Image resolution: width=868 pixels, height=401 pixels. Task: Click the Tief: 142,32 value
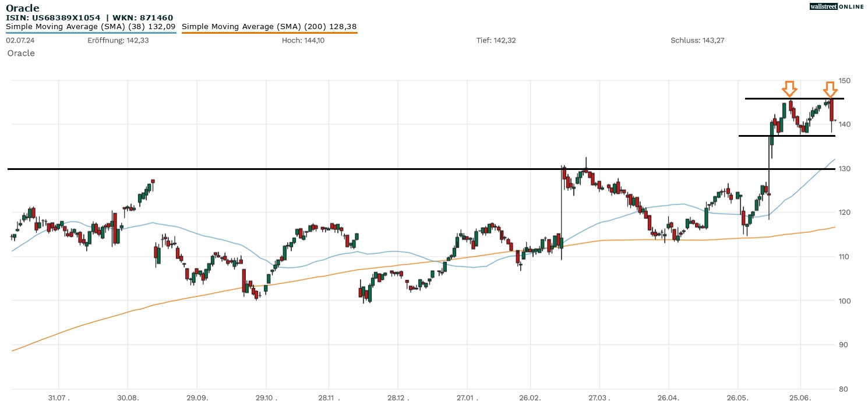click(x=496, y=40)
